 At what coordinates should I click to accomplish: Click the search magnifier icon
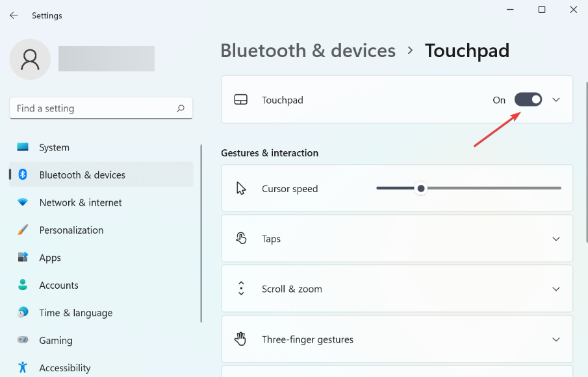[181, 108]
